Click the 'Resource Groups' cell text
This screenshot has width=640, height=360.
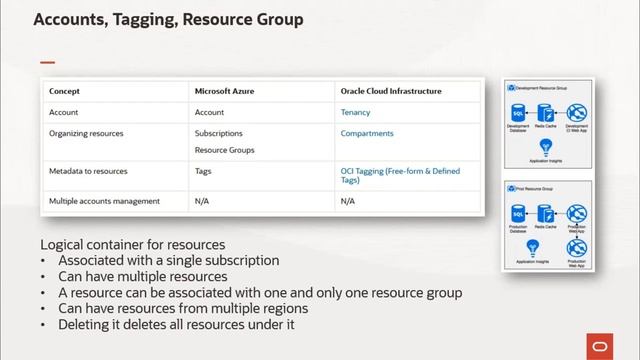tap(224, 150)
